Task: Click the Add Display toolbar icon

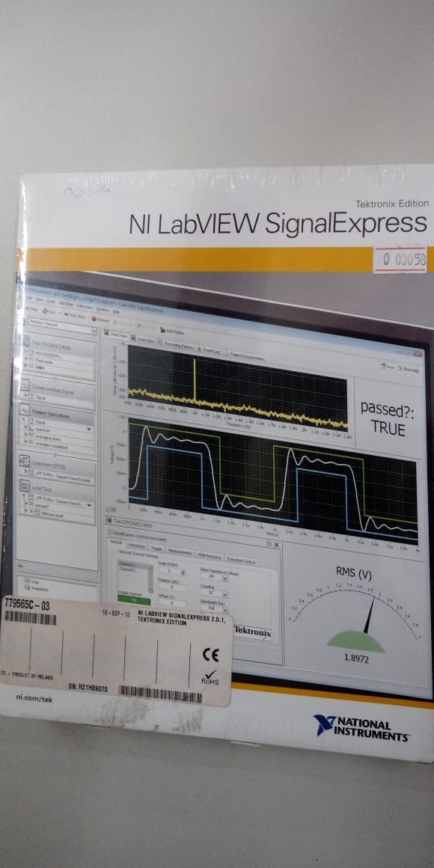Action: coord(172,331)
